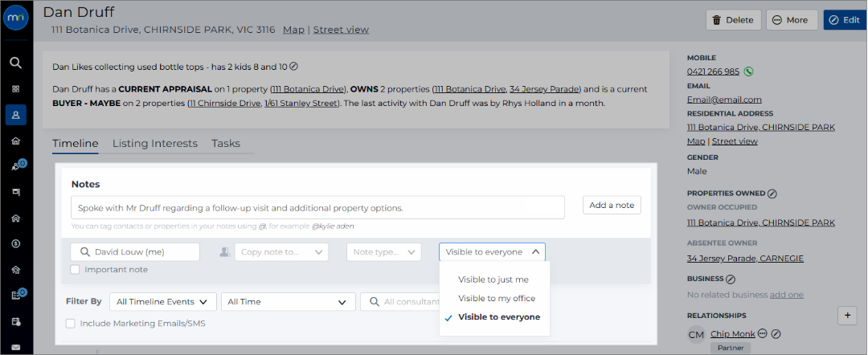868x355 pixels.
Task: Open more options icon beside Chip Monk
Action: pos(763,334)
